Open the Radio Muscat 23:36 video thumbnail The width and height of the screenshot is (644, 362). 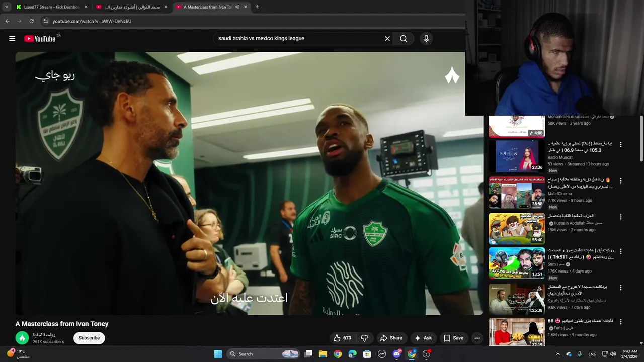(x=517, y=156)
